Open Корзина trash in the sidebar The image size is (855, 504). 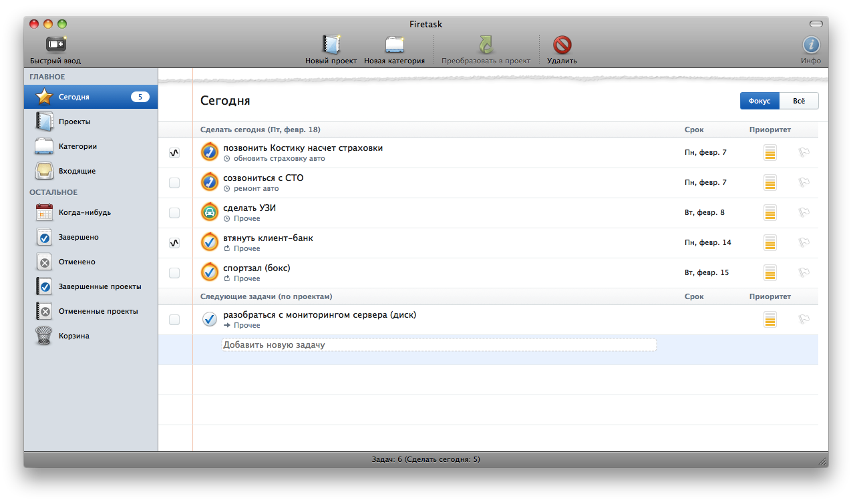pyautogui.click(x=44, y=336)
